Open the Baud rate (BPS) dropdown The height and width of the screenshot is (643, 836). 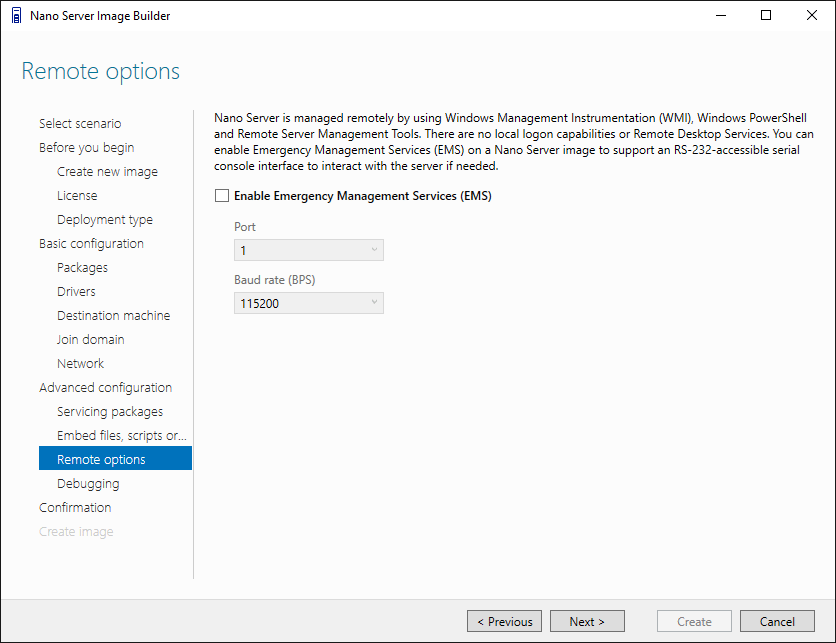point(309,303)
